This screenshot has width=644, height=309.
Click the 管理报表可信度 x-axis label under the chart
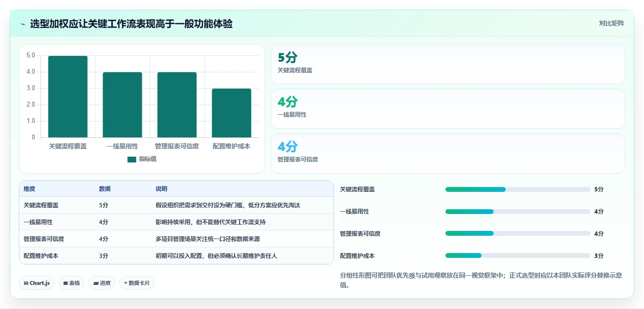177,146
